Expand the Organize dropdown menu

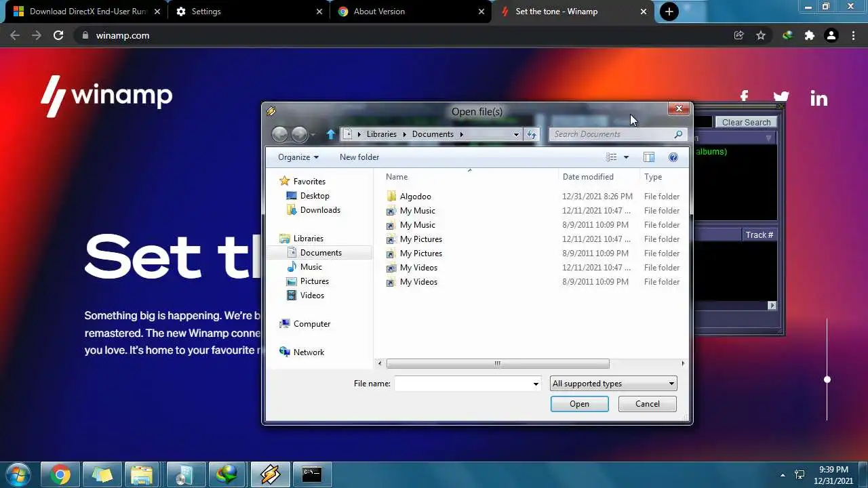298,157
